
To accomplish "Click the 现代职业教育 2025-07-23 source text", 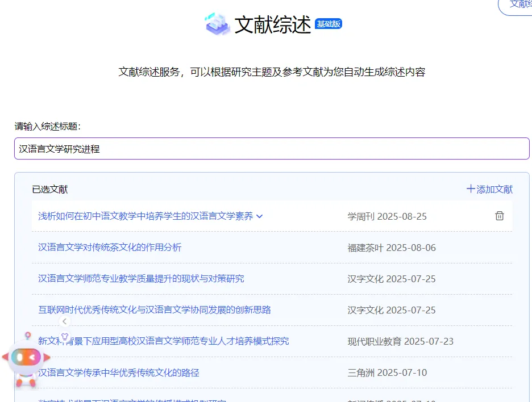I will (x=400, y=341).
